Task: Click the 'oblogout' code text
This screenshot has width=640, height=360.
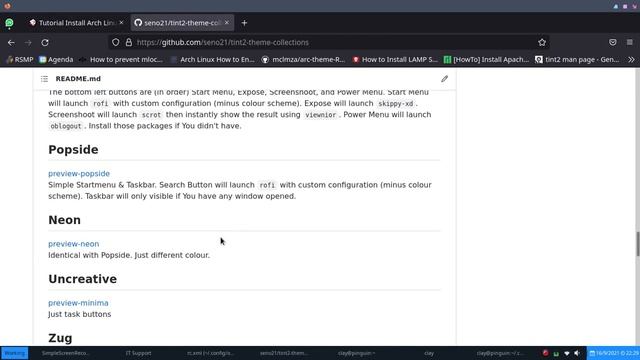Action: coord(66,126)
